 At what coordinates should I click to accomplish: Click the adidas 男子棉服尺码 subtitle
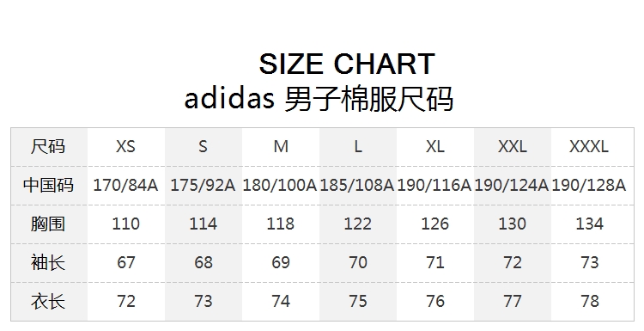[x=319, y=99]
